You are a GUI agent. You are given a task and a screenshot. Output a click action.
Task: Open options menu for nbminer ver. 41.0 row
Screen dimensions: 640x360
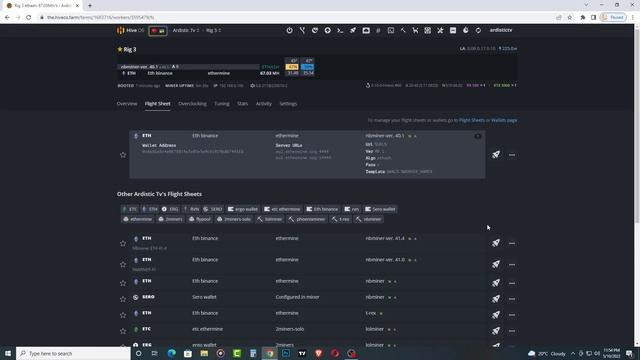[512, 264]
